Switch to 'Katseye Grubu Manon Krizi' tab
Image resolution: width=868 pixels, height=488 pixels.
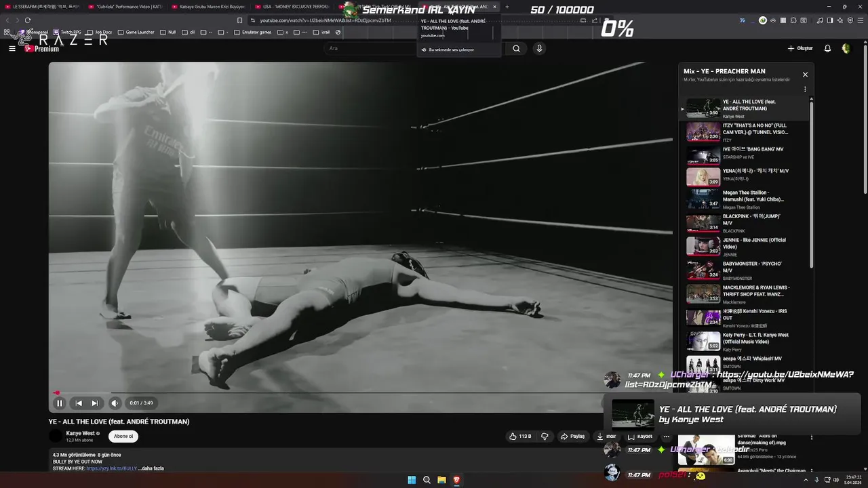click(x=208, y=7)
